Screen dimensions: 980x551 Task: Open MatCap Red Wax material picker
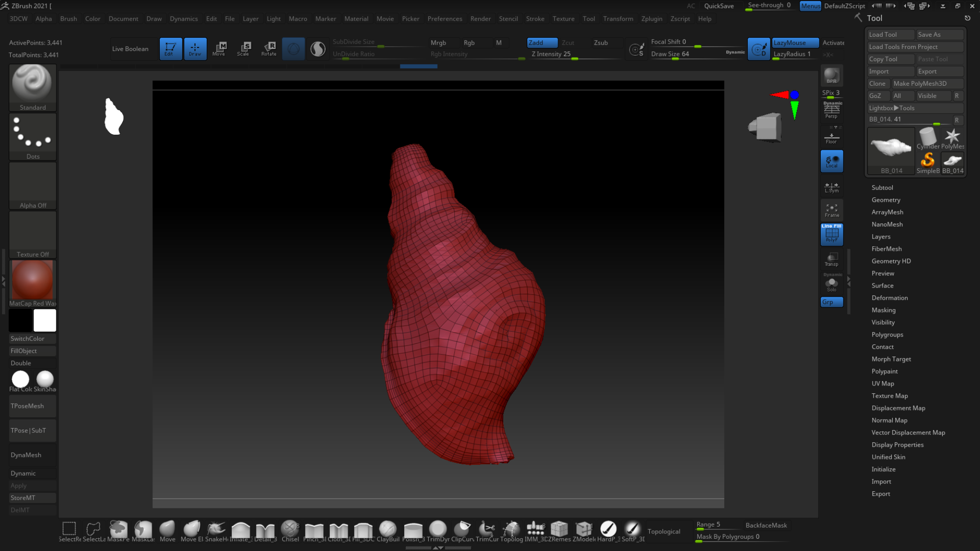33,284
